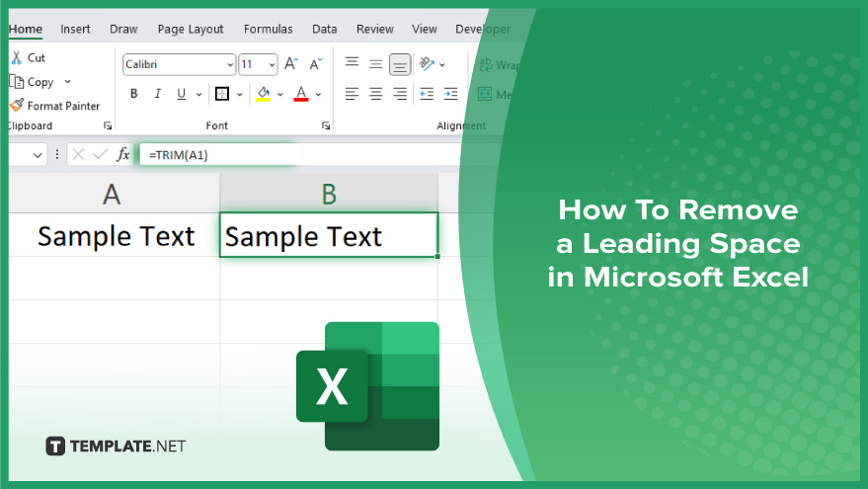Click the formula bar options dots

(57, 154)
